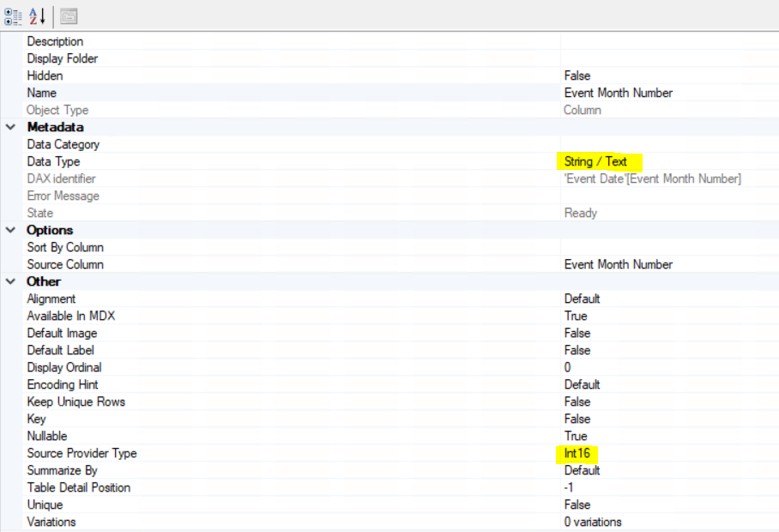Image resolution: width=779 pixels, height=532 pixels.
Task: Select the highlighted String / Text value
Action: pyautogui.click(x=591, y=161)
